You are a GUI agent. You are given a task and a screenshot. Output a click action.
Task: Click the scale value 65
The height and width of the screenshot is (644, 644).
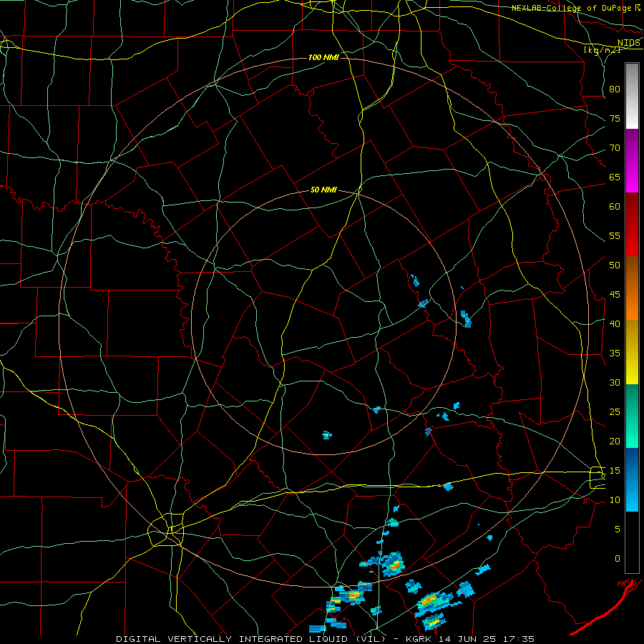pyautogui.click(x=615, y=177)
